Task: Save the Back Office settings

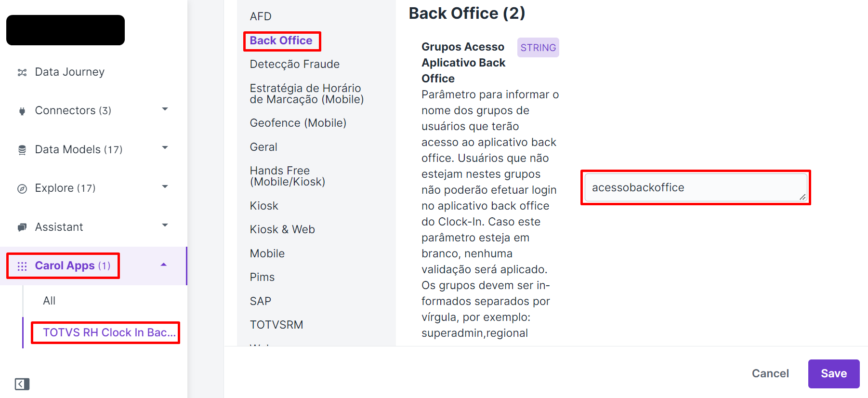Action: tap(834, 373)
